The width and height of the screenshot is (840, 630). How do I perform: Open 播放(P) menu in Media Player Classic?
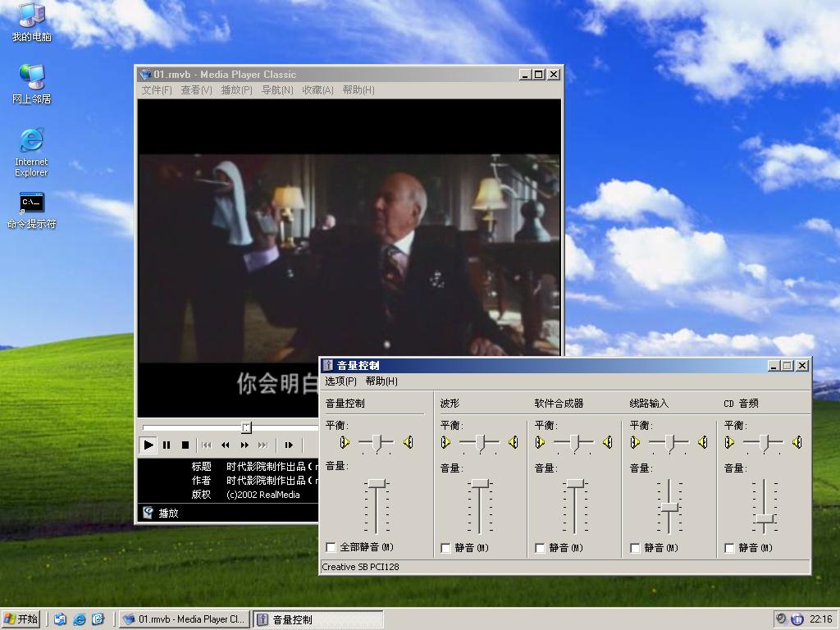click(237, 90)
